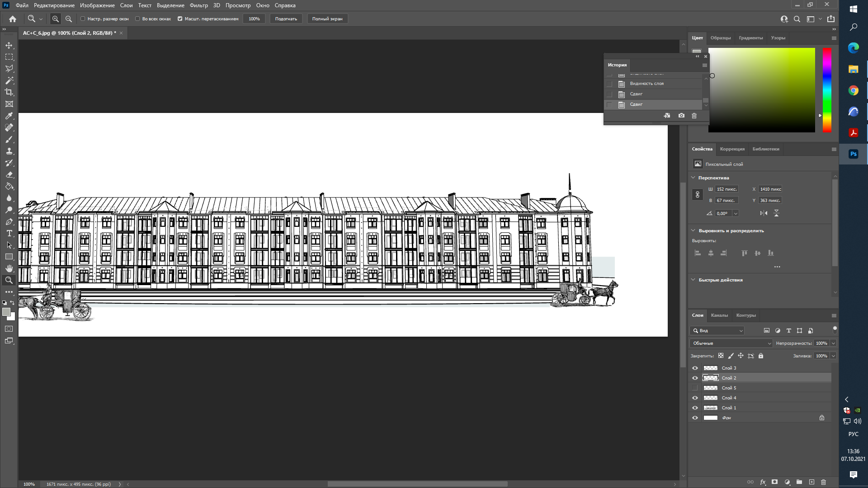Switch to the Коррекция tab
This screenshot has width=868, height=488.
(732, 149)
